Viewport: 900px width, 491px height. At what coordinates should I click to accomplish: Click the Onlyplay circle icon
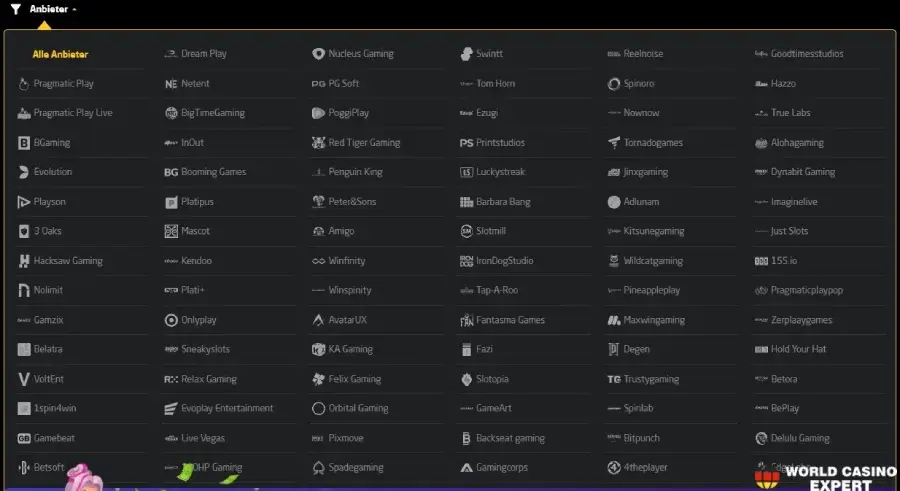171,320
